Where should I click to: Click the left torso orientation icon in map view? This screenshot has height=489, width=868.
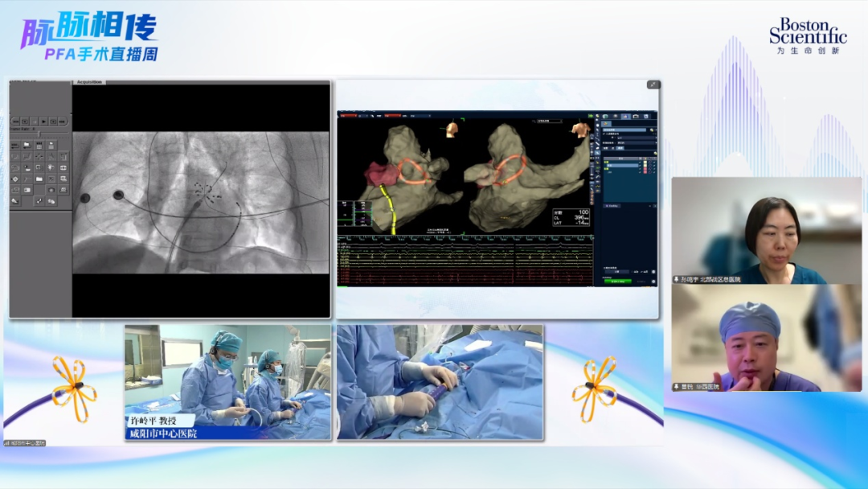click(x=452, y=128)
